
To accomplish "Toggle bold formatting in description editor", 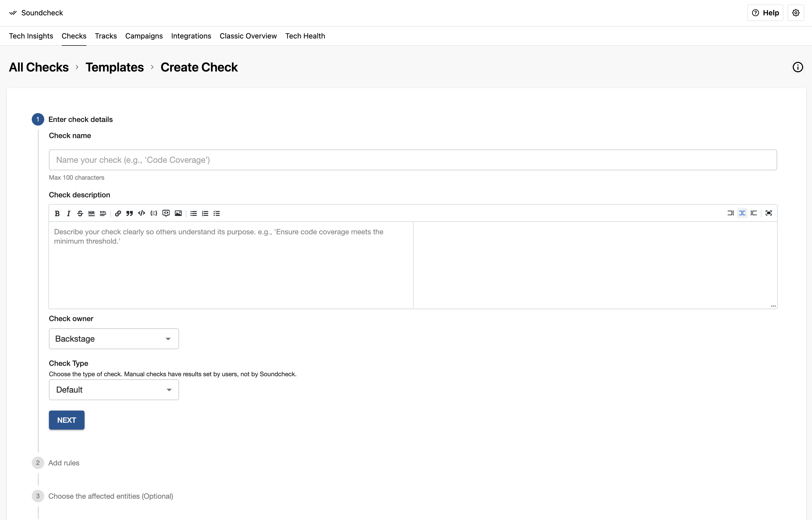I will (57, 213).
